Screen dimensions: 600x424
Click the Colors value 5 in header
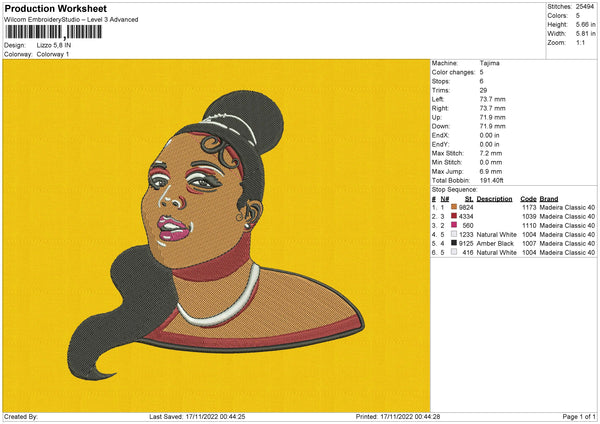click(x=578, y=16)
